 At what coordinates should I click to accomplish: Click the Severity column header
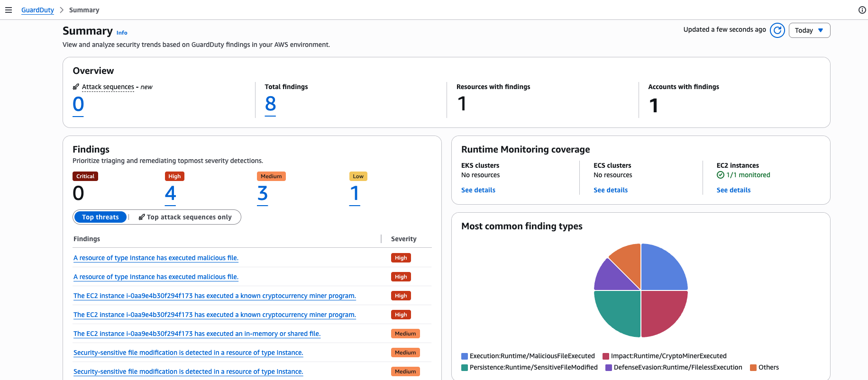404,239
